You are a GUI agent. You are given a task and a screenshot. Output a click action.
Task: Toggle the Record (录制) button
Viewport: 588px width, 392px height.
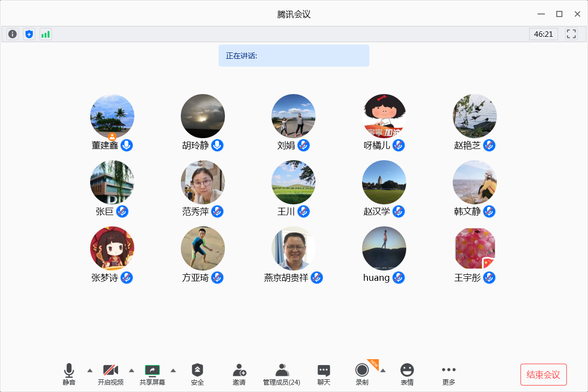click(x=362, y=374)
